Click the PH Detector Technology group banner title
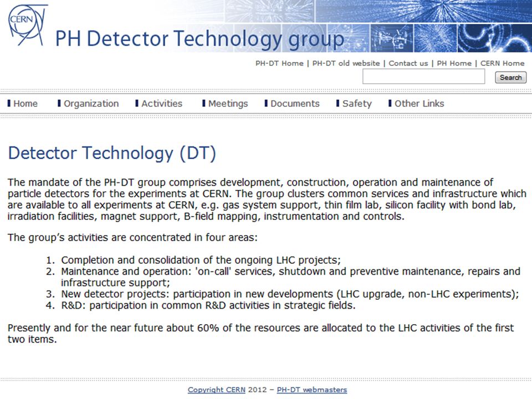This screenshot has height=399, width=532. click(200, 39)
